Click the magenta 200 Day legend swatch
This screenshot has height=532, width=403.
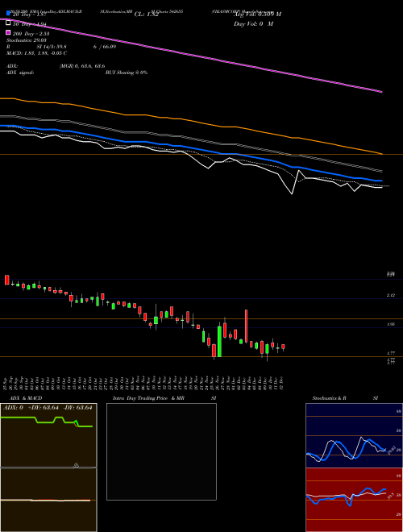tap(8, 32)
